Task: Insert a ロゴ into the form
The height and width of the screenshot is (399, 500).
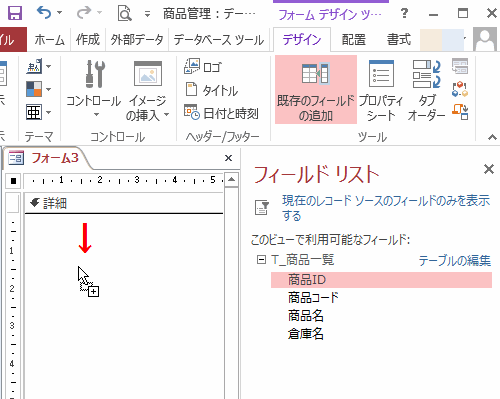Action: (202, 67)
